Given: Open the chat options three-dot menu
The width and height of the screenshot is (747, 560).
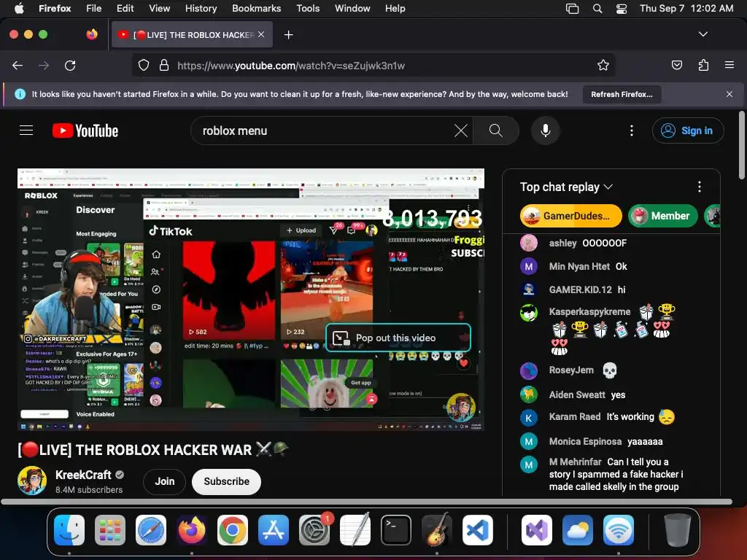Looking at the screenshot, I should coord(699,187).
